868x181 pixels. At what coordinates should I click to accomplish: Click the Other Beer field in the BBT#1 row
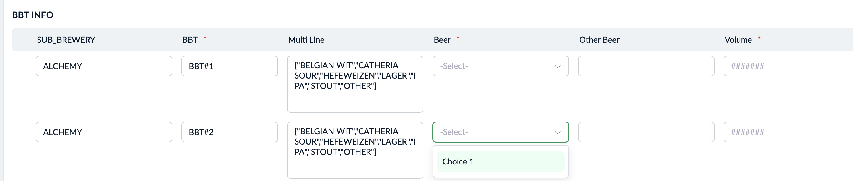(646, 66)
